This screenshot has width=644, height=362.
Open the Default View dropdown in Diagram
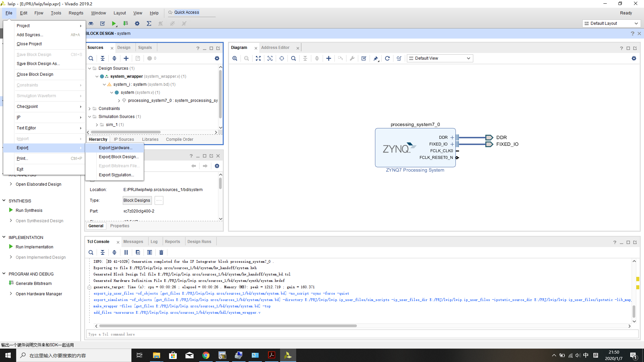(440, 58)
